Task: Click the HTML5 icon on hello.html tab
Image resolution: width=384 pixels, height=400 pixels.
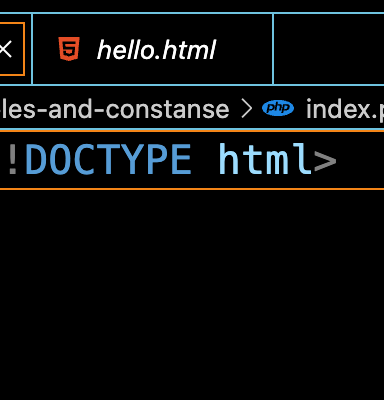Action: (x=69, y=49)
